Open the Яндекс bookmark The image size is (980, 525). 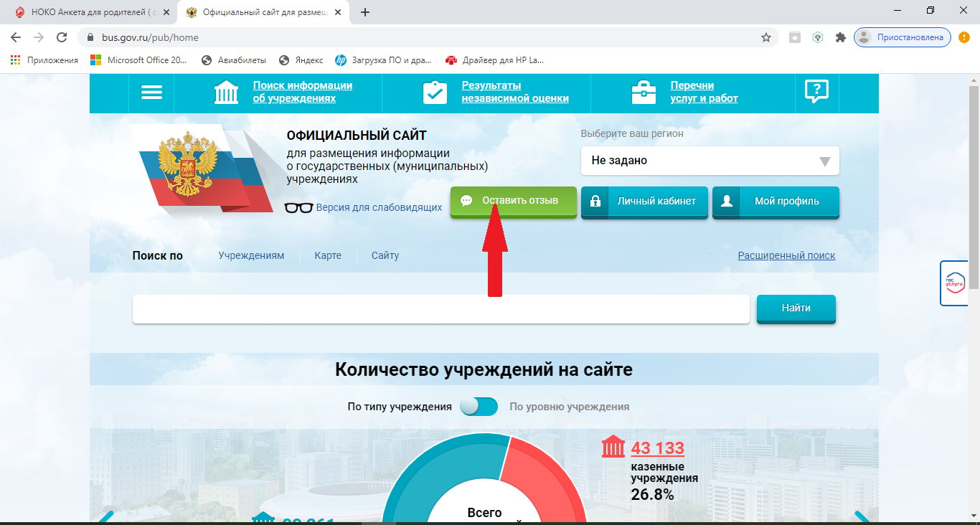[x=301, y=60]
